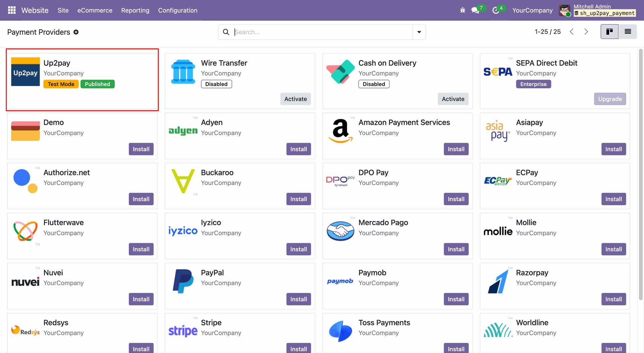Open the YourCompany company switcher

[x=532, y=10]
